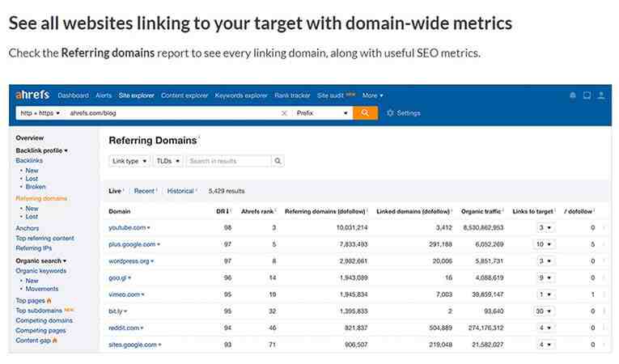Expand bit.ly links to target 30

[x=544, y=311]
